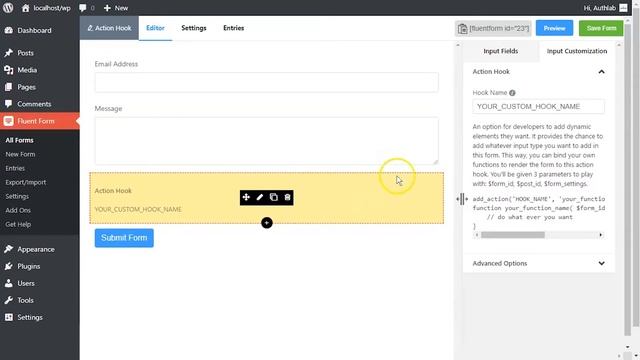The width and height of the screenshot is (640, 360).
Task: Click the fluentform id shortcode box
Action: [x=493, y=29]
